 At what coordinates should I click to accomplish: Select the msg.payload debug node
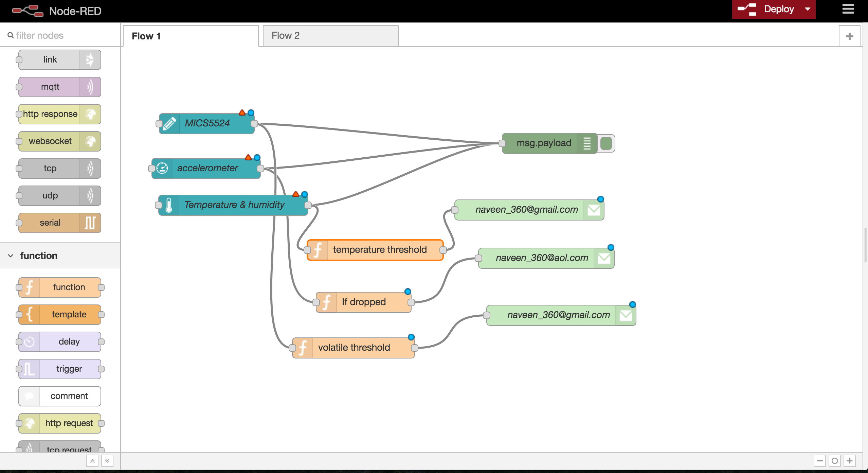[550, 143]
